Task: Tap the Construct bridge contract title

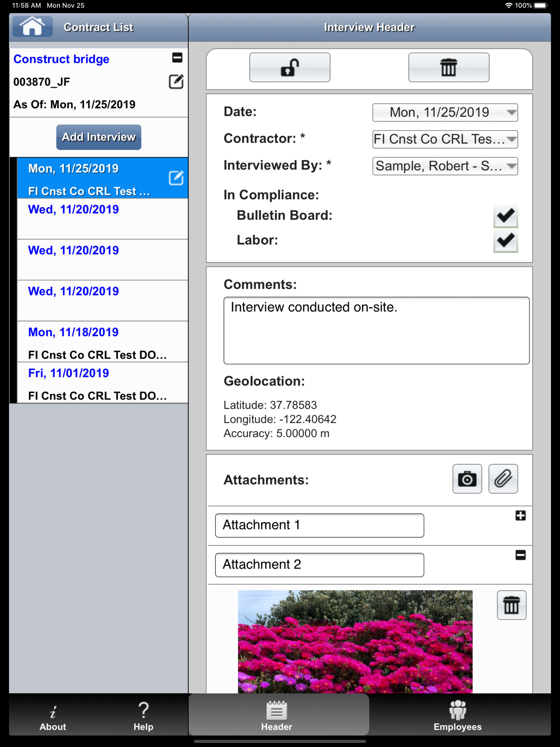Action: [x=62, y=59]
